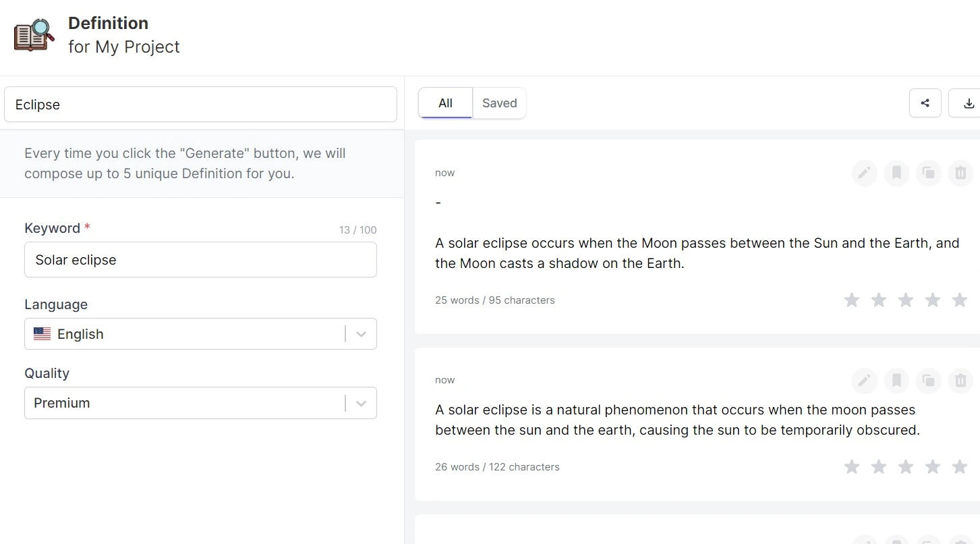Give second definition one star
The image size is (980, 544).
pos(852,466)
